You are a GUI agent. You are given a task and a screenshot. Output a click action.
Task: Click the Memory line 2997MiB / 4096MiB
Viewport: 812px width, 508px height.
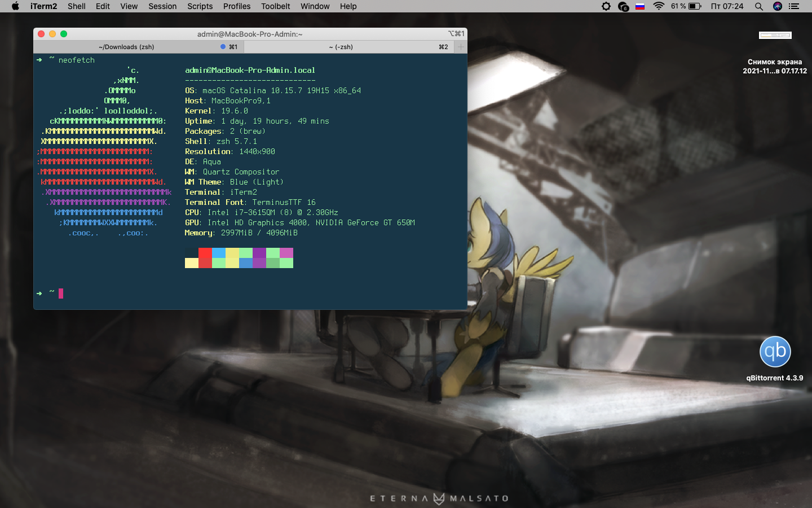(241, 233)
